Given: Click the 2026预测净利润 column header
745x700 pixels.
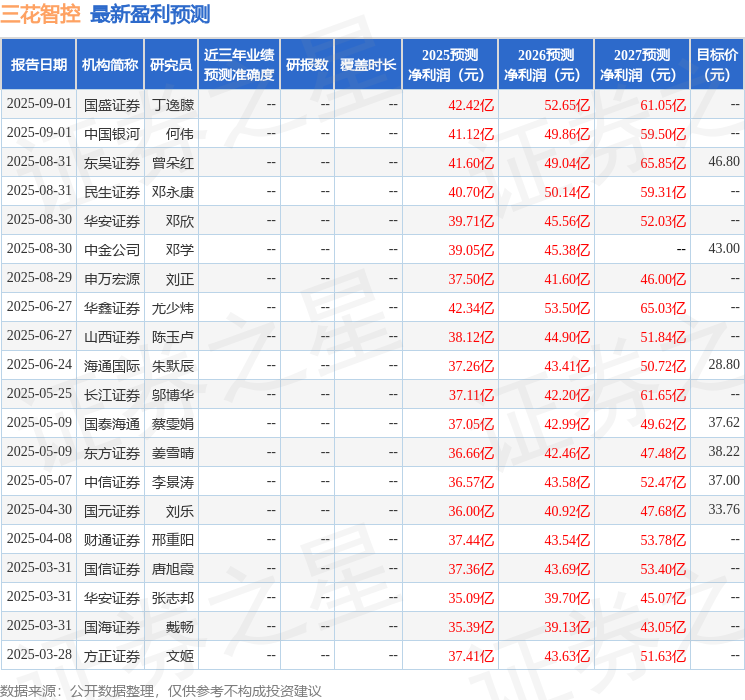Looking at the screenshot, I should coord(546,65).
